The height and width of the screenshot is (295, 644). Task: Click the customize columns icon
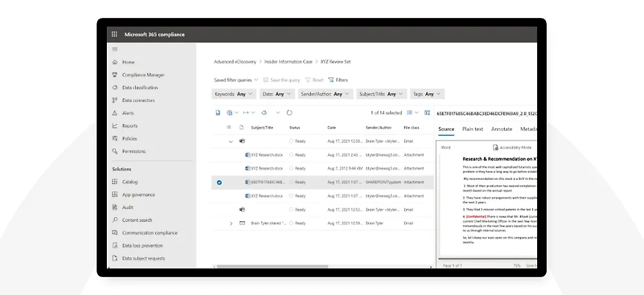[427, 112]
